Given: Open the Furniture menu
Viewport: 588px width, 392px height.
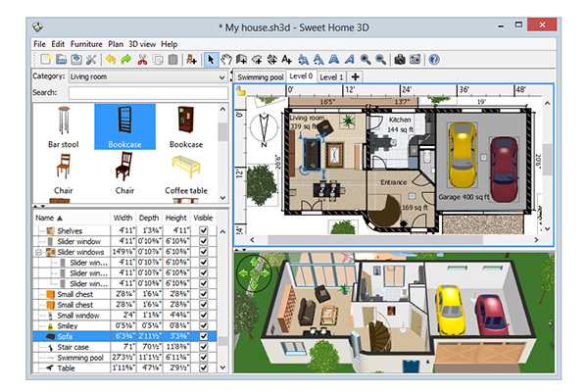Looking at the screenshot, I should coord(86,44).
